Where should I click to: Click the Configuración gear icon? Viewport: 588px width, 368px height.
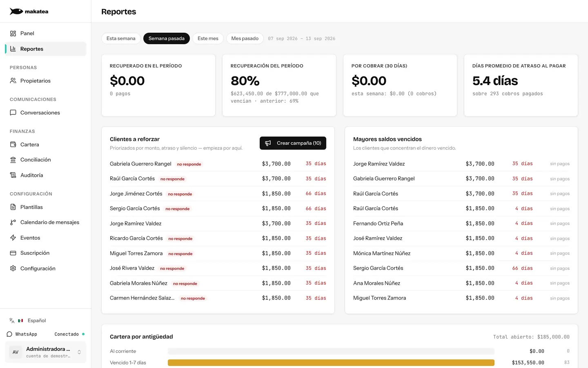[x=13, y=268]
